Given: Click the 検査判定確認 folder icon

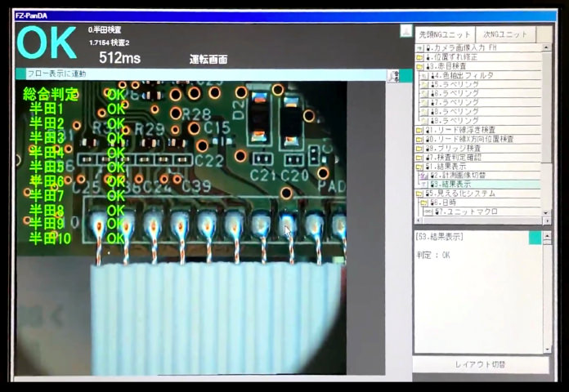Looking at the screenshot, I should pyautogui.click(x=419, y=157).
